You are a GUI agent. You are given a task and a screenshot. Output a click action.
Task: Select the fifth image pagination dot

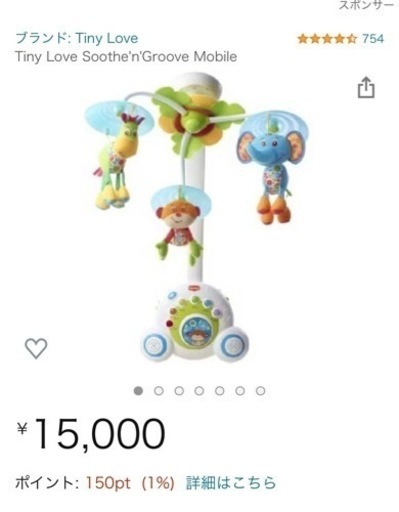[220, 391]
